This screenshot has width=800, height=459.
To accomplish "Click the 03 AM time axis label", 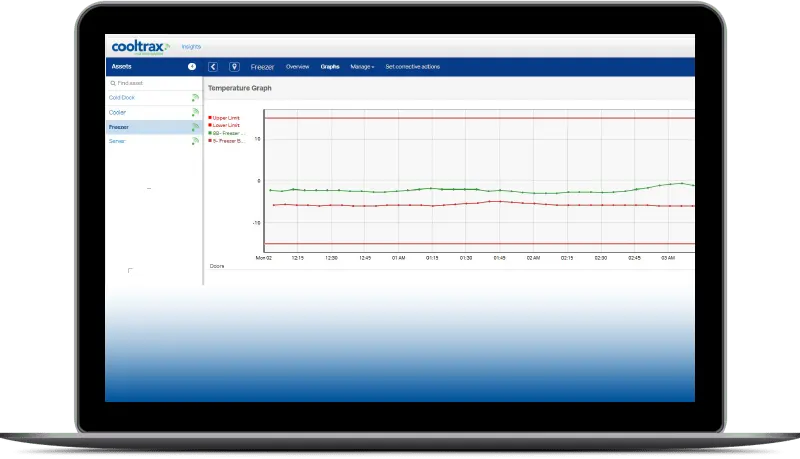I will pyautogui.click(x=668, y=258).
